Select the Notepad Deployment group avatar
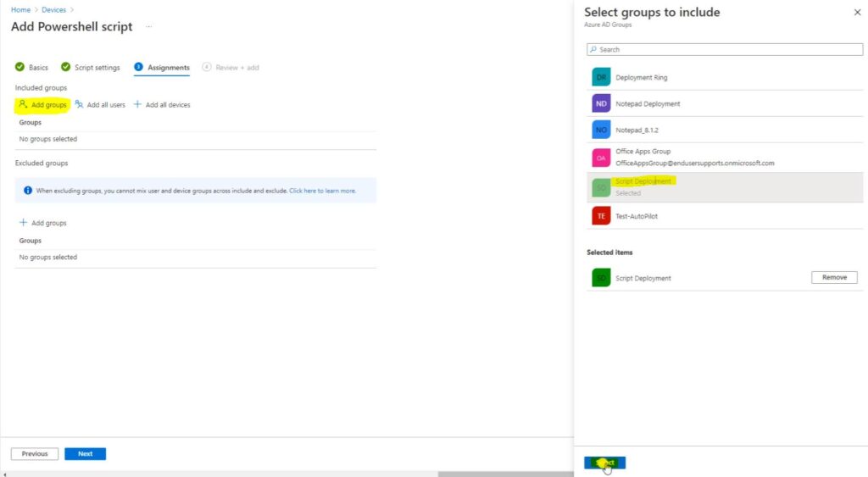 [601, 103]
